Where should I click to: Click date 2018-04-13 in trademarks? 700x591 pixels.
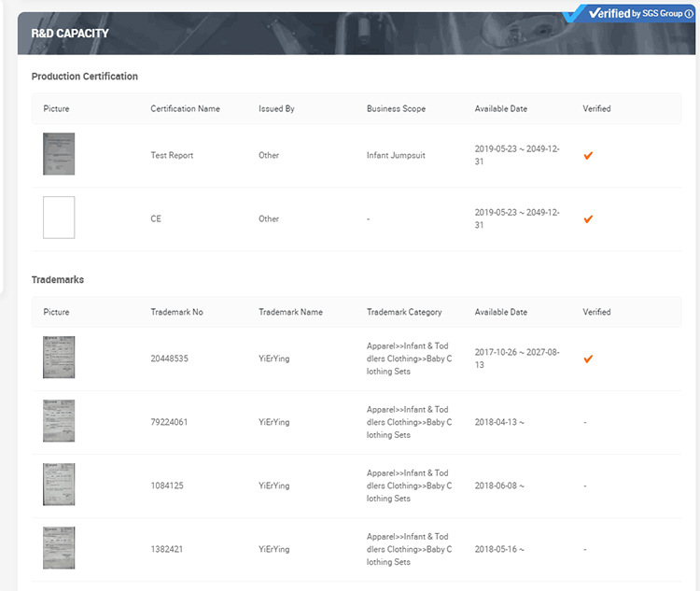pos(499,422)
